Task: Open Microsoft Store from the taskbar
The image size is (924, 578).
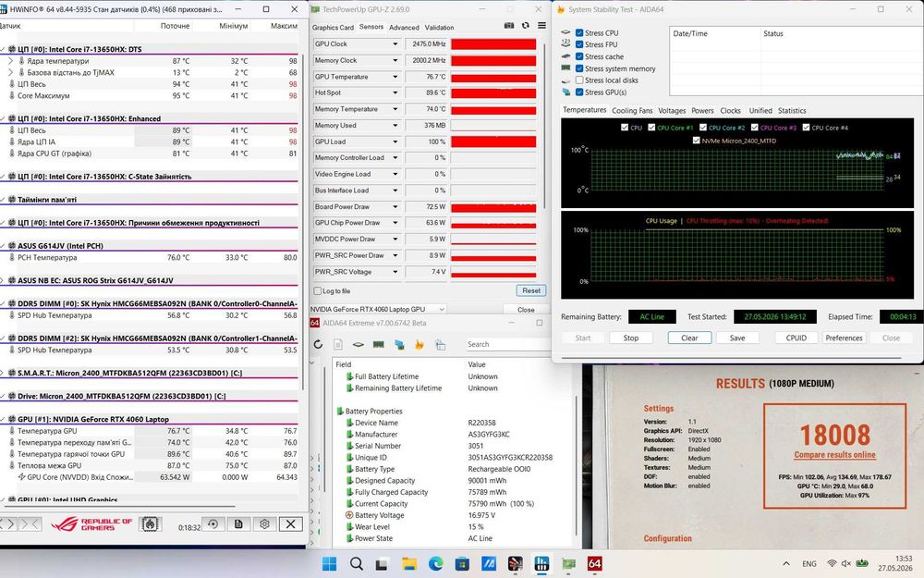Action: 462,564
